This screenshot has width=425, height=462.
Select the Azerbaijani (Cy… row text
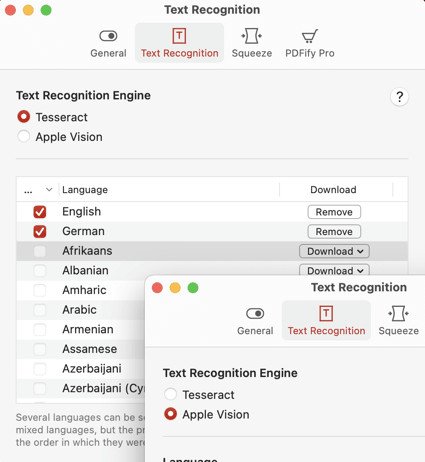103,389
